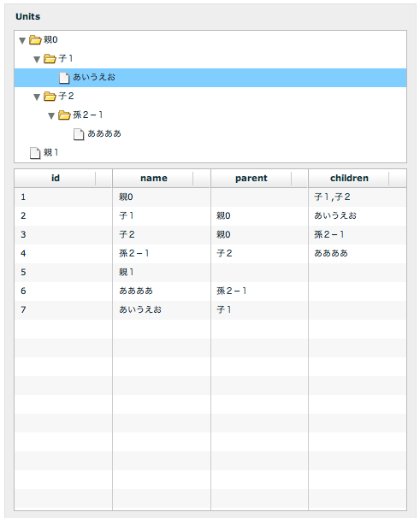
Task: Click children cell 孫2−1 in row 3
Action: click(x=358, y=235)
